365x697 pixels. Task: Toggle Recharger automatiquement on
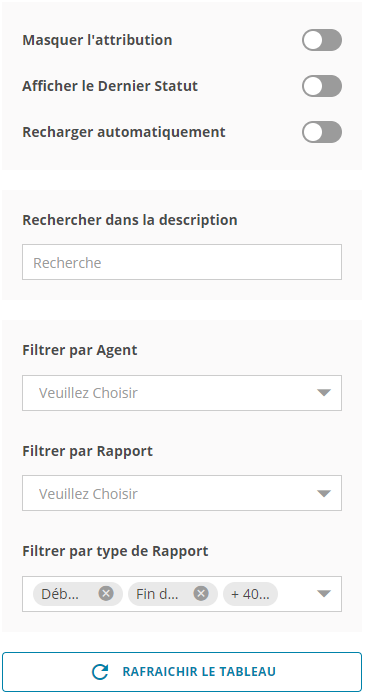pos(322,132)
